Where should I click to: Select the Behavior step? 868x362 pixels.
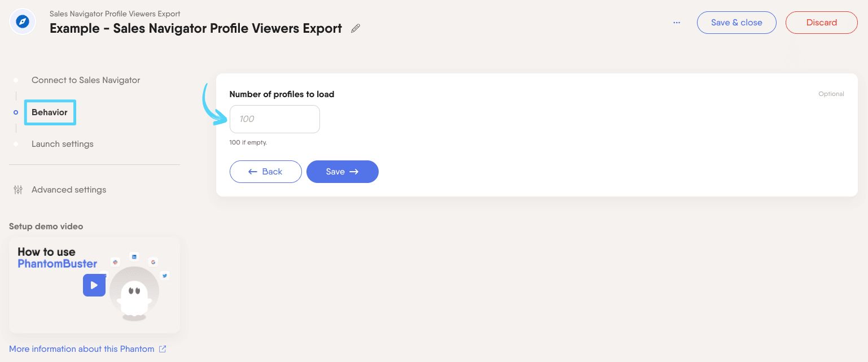pyautogui.click(x=50, y=112)
